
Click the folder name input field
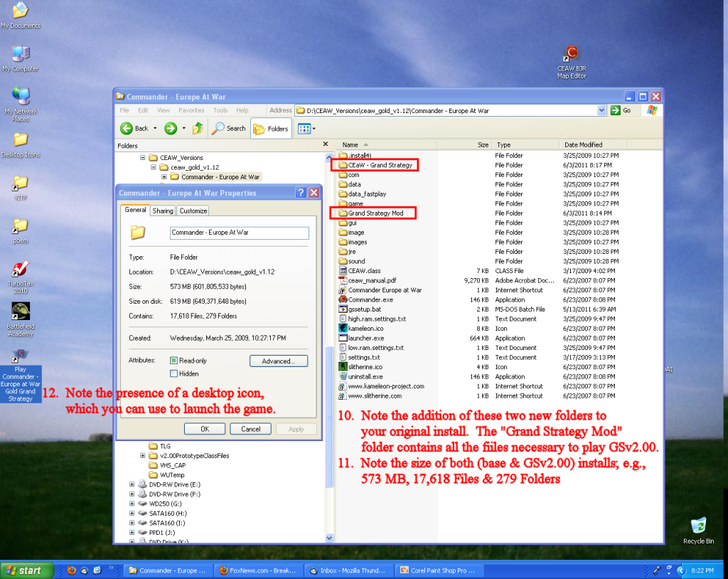pyautogui.click(x=239, y=233)
